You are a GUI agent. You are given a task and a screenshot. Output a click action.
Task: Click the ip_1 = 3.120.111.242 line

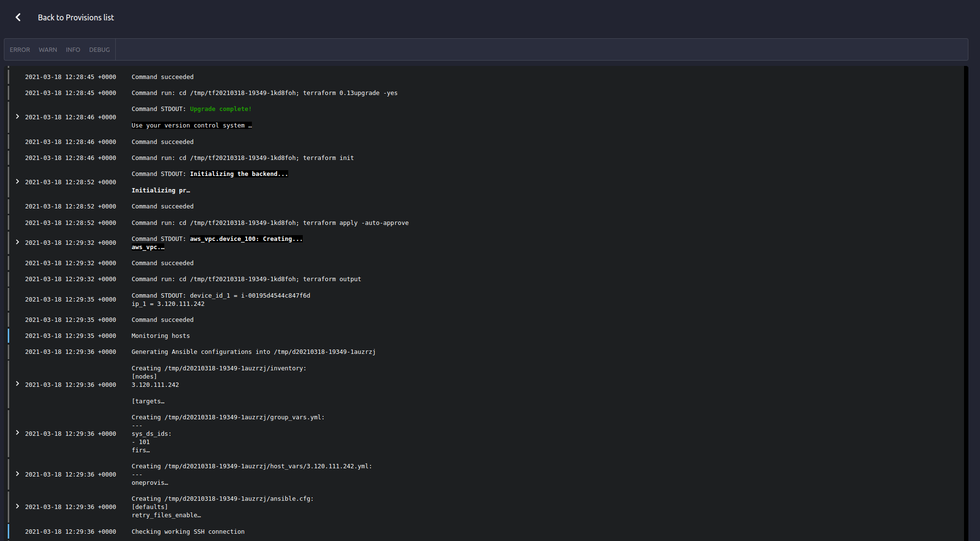(x=168, y=304)
